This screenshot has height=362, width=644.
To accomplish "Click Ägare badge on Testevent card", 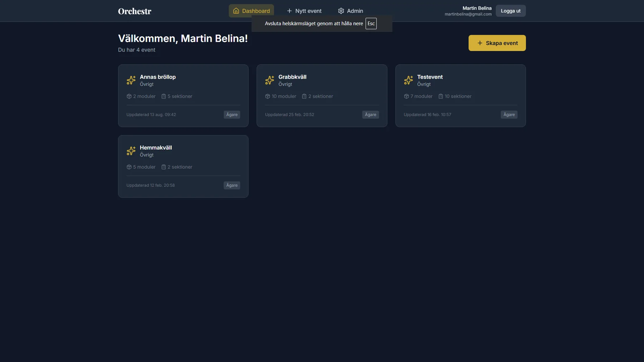I will (x=509, y=115).
